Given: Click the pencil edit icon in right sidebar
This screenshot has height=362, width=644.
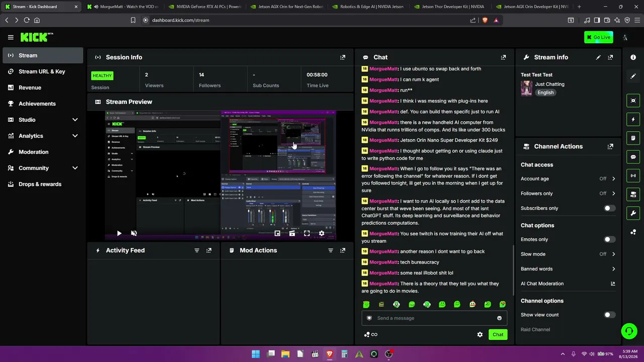Looking at the screenshot, I should (633, 76).
